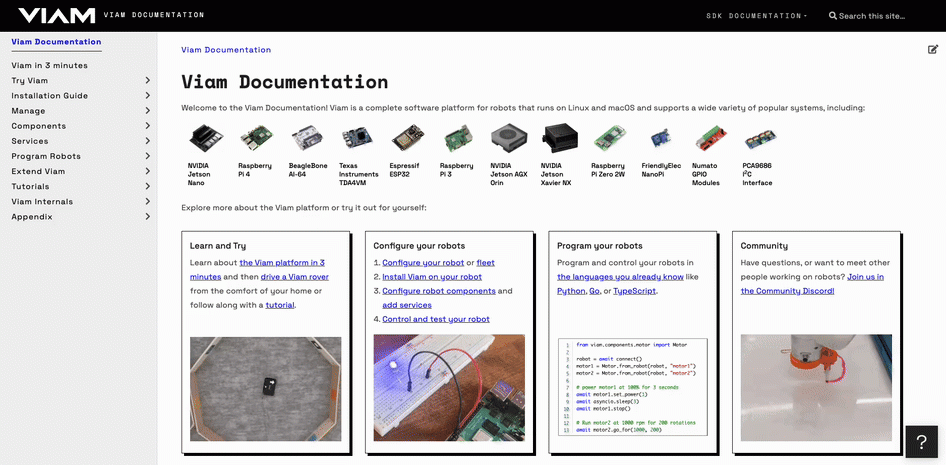This screenshot has height=465, width=946.
Task: Click the edit page pencil icon
Action: tap(933, 49)
